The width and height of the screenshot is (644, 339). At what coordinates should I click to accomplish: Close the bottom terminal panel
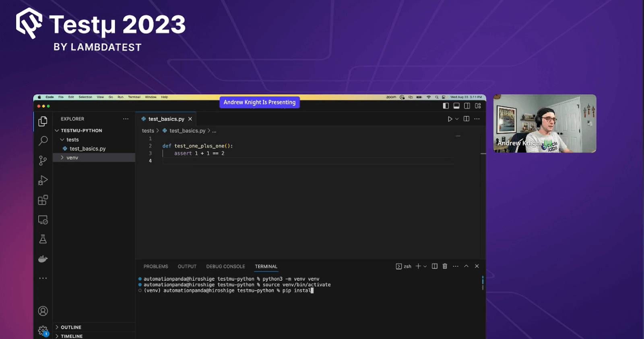477,266
